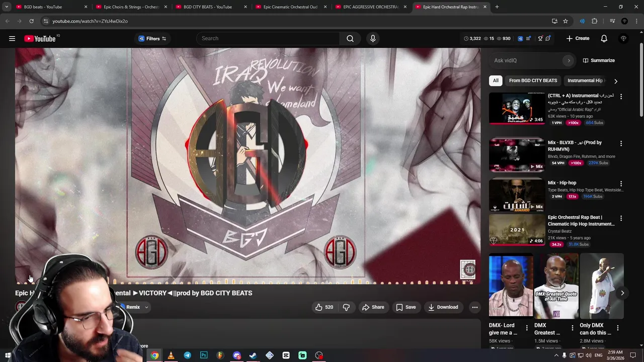Go to the YouTube home logo

[40, 39]
